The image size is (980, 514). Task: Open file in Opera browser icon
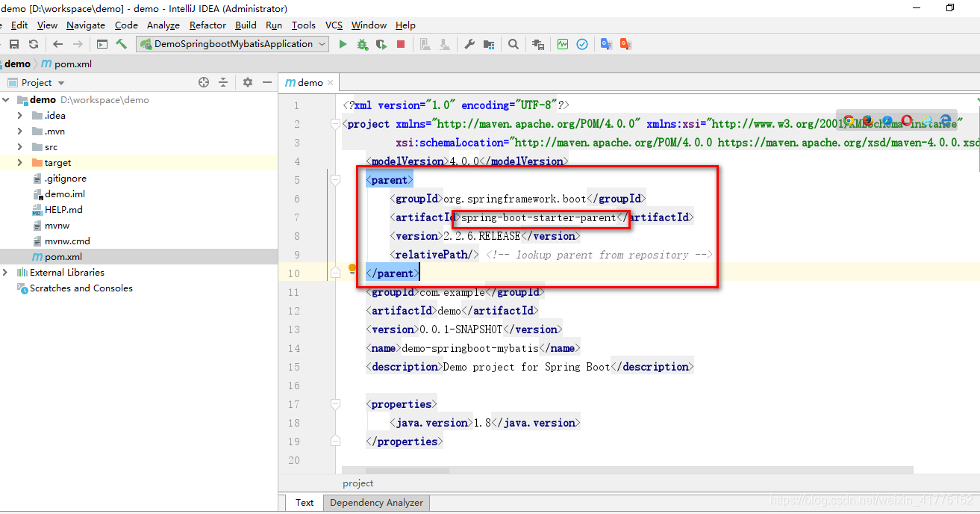click(x=906, y=120)
